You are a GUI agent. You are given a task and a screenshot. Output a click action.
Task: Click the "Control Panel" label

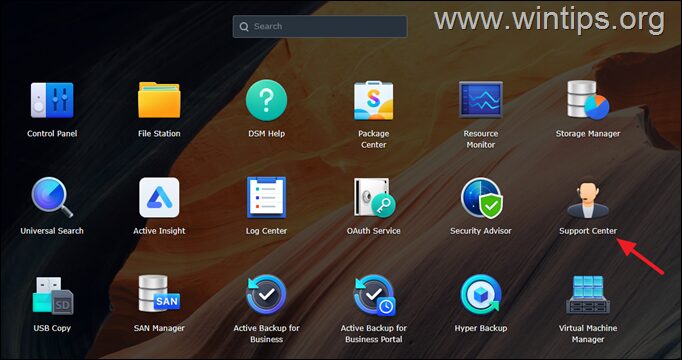coord(52,133)
